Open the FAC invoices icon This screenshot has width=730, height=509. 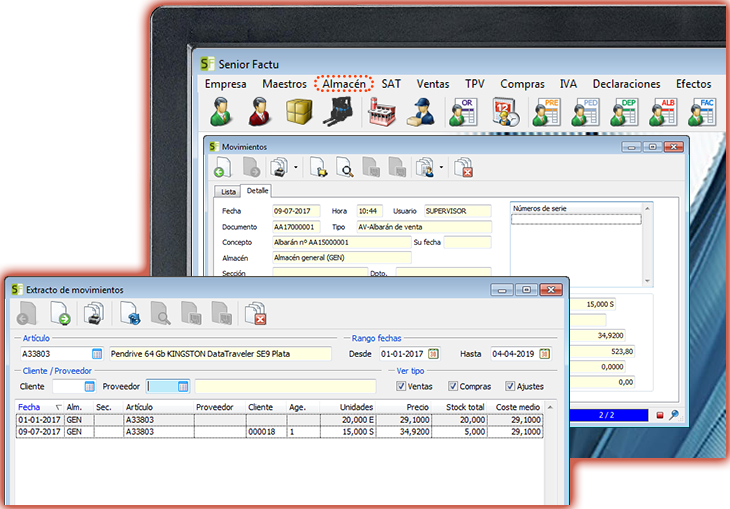click(x=702, y=112)
